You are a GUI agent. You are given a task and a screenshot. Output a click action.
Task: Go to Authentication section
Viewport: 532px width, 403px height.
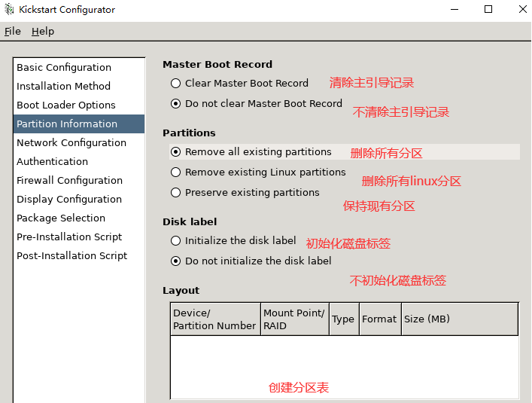(x=79, y=162)
